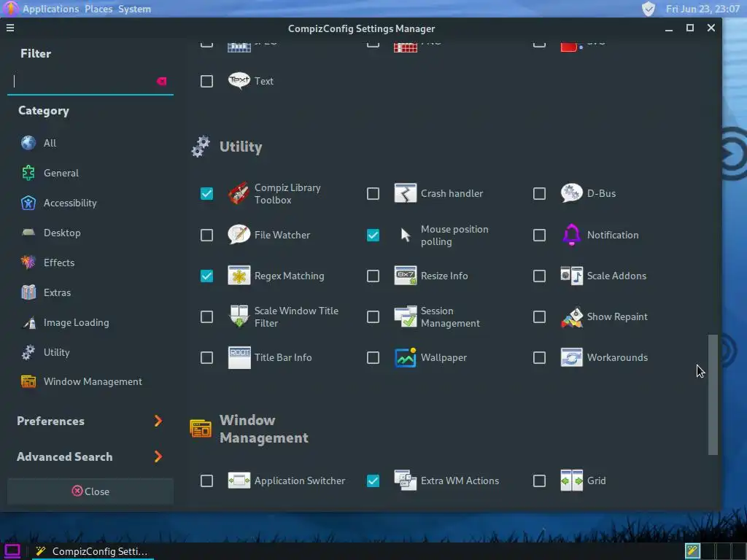Expand the Advanced Search section arrow
747x560 pixels.
coord(158,456)
